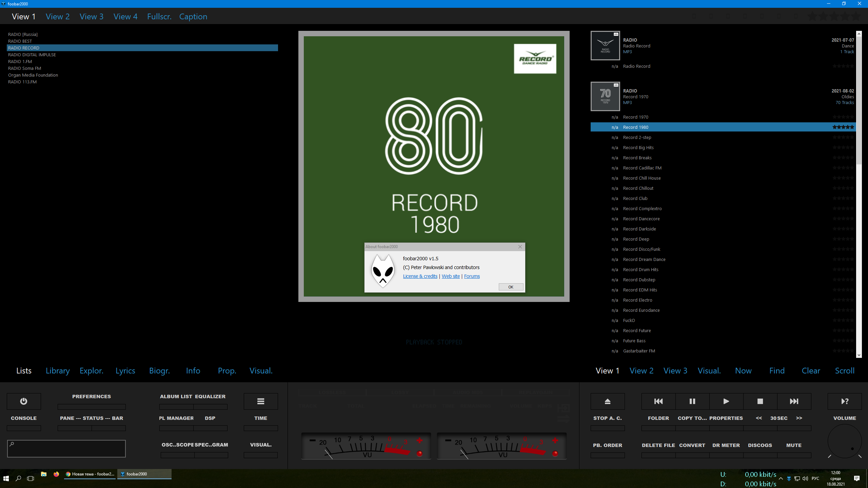Click the eject icon button

coord(607,401)
